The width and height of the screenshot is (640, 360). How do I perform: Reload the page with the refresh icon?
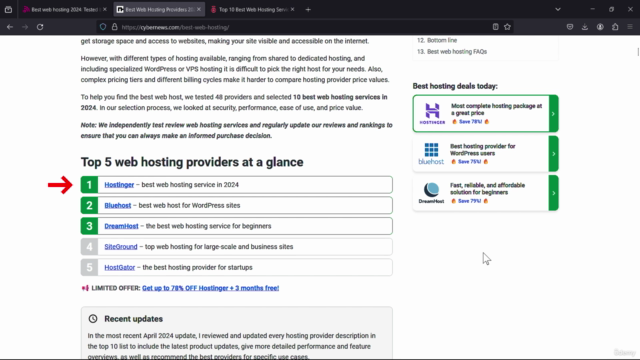click(40, 27)
